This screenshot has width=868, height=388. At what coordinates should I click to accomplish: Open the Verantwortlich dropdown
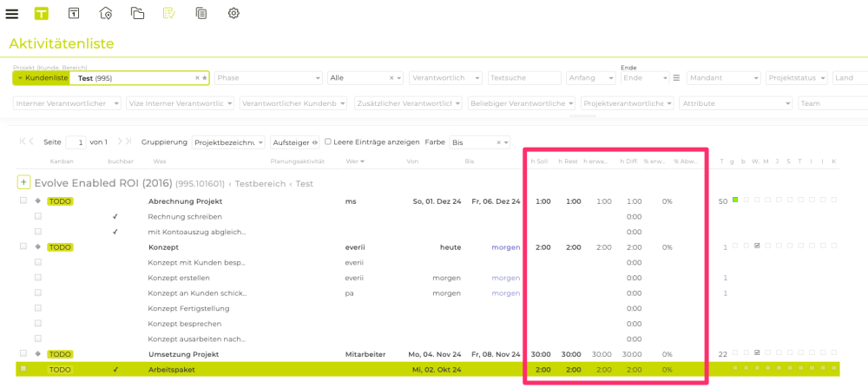pyautogui.click(x=445, y=78)
